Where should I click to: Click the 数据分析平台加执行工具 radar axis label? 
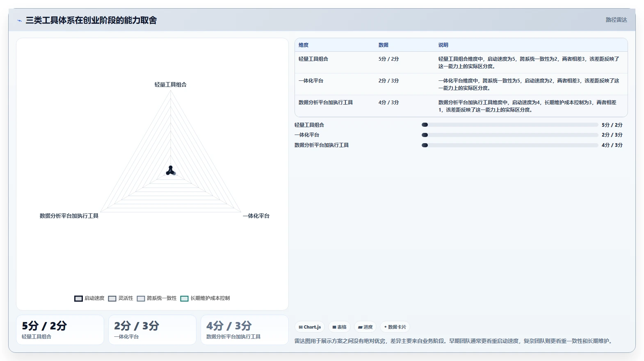[69, 216]
